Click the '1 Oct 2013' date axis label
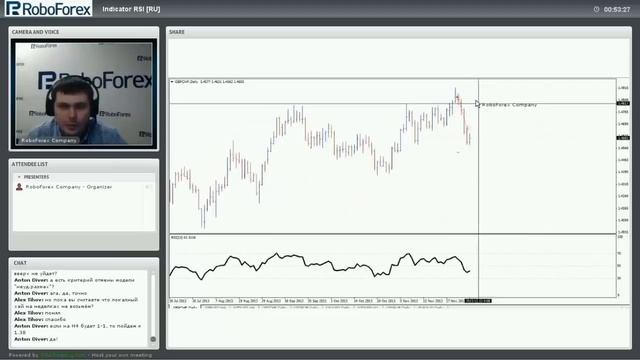Image resolution: width=640 pixels, height=360 pixels. [x=339, y=301]
